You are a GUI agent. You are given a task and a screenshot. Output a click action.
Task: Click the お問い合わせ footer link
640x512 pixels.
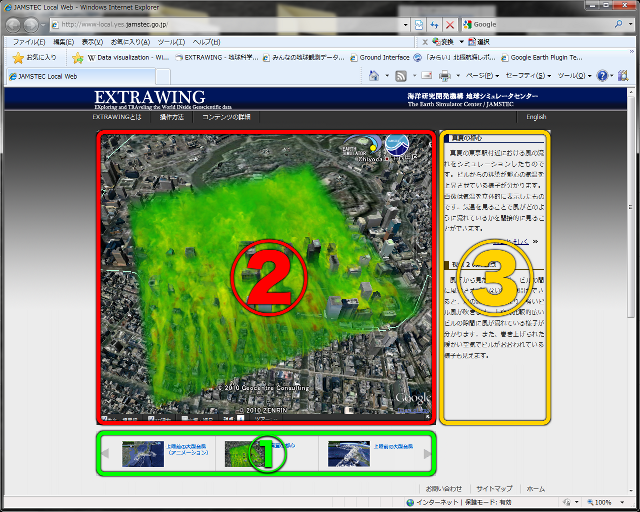444,489
